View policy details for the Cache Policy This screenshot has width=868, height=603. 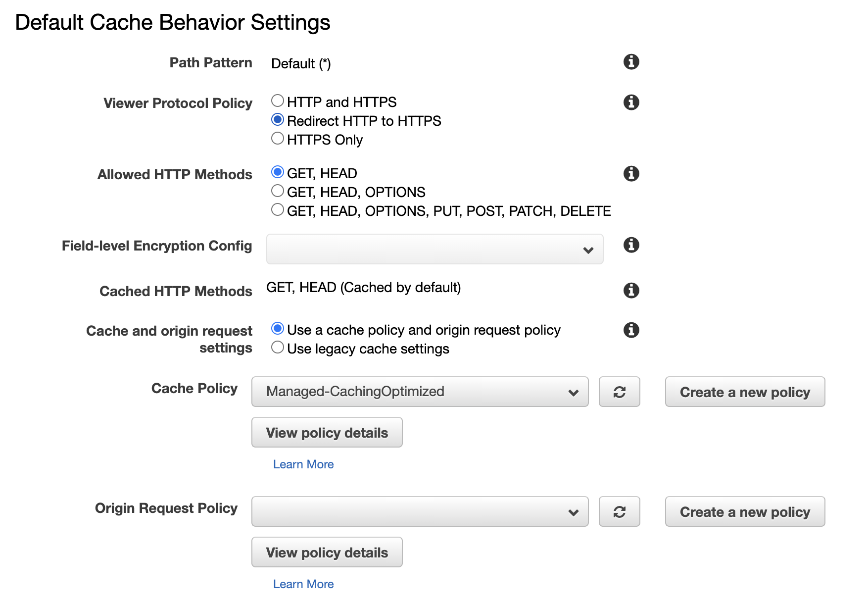[x=327, y=433]
